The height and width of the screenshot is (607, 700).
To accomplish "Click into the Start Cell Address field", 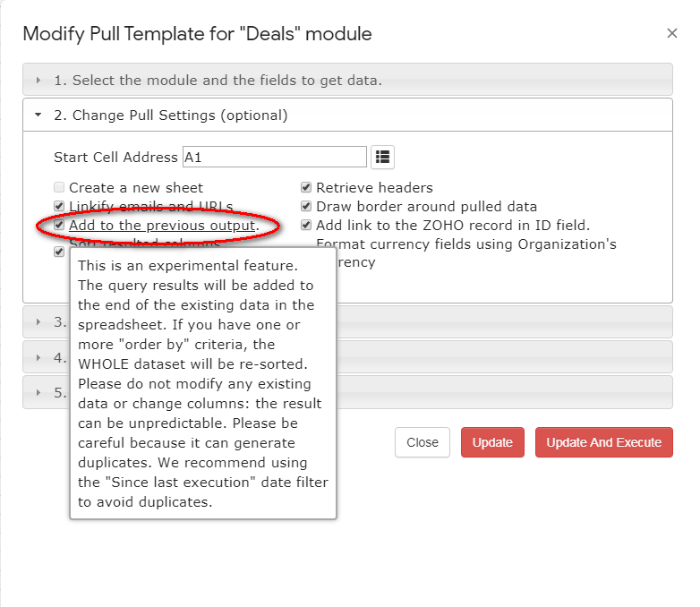I will (274, 158).
